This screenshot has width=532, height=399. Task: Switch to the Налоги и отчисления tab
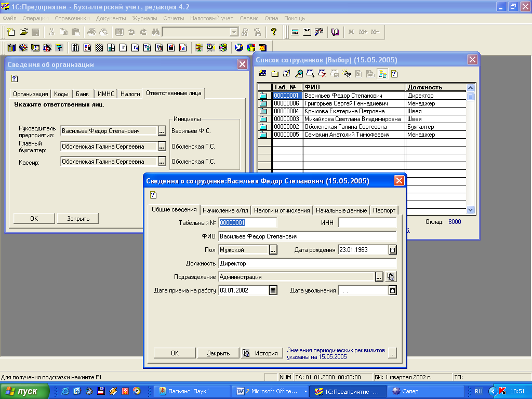(282, 210)
